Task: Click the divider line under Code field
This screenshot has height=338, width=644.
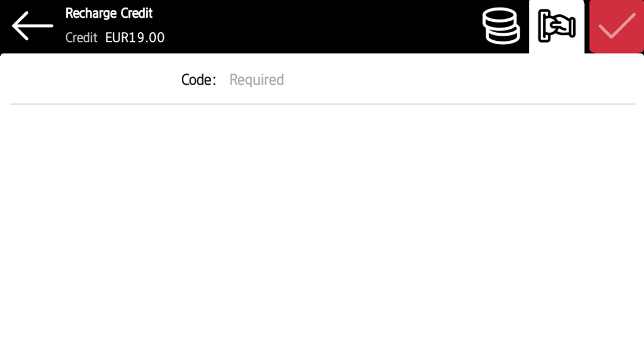Action: (x=322, y=104)
